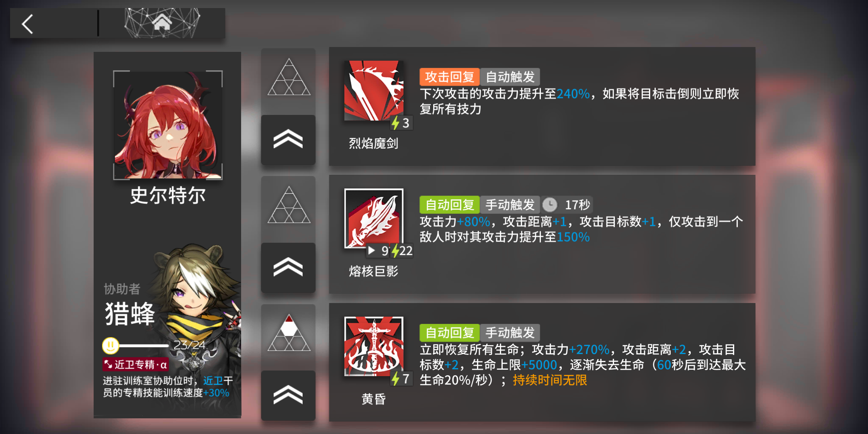Click the 攻击回复 orange tag

click(449, 77)
